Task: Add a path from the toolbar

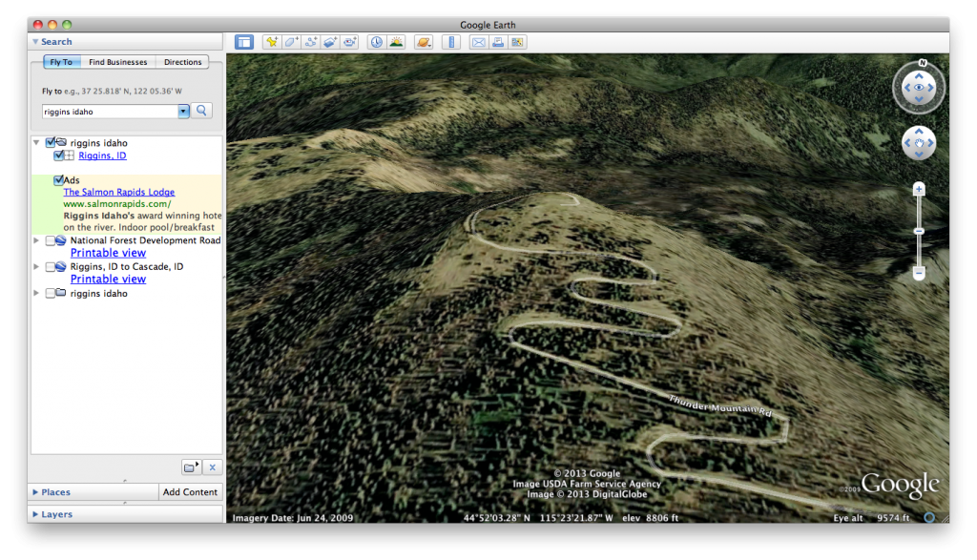Action: click(x=311, y=42)
